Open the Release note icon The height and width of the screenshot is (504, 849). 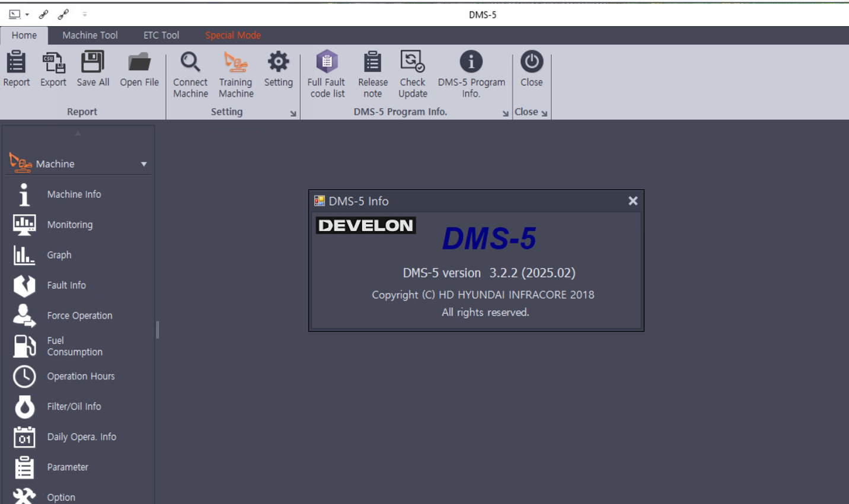[x=372, y=62]
